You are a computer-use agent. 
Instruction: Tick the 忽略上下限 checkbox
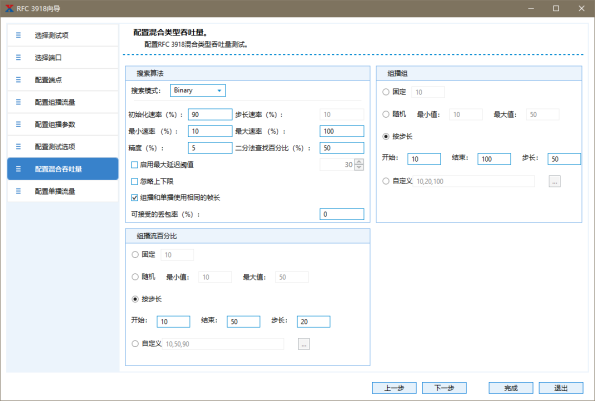[134, 181]
